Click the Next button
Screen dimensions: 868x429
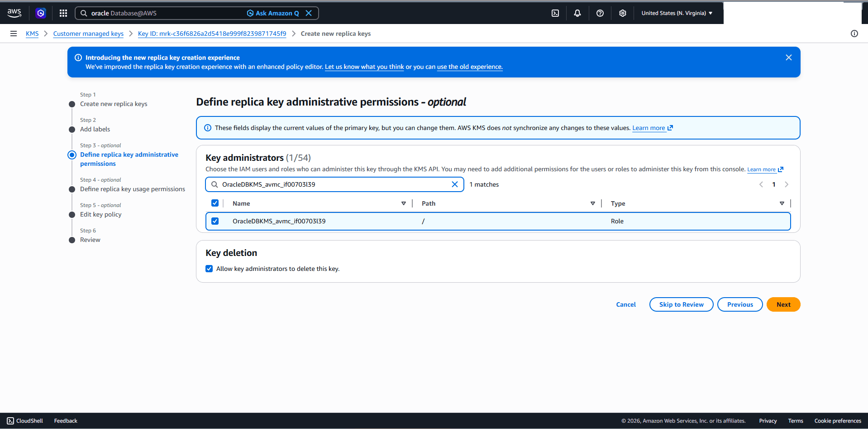coord(783,304)
